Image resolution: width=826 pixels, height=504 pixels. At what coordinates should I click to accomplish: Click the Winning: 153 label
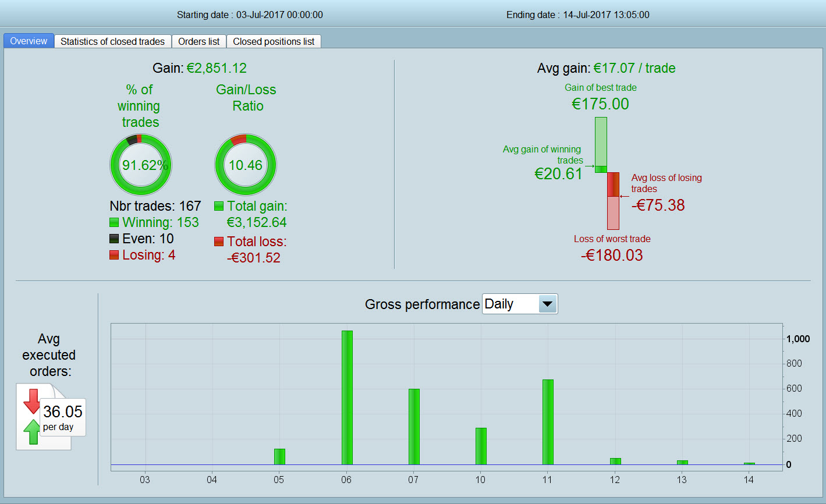(x=161, y=222)
